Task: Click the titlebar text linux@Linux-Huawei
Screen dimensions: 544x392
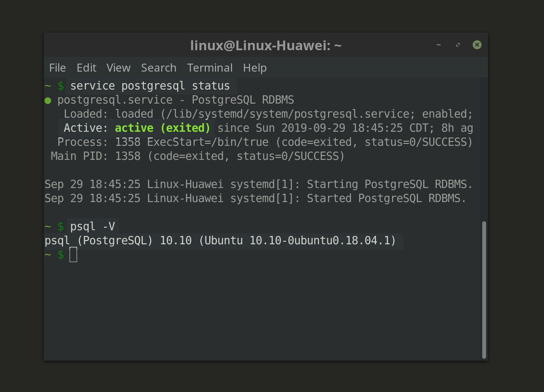Action: [x=266, y=45]
